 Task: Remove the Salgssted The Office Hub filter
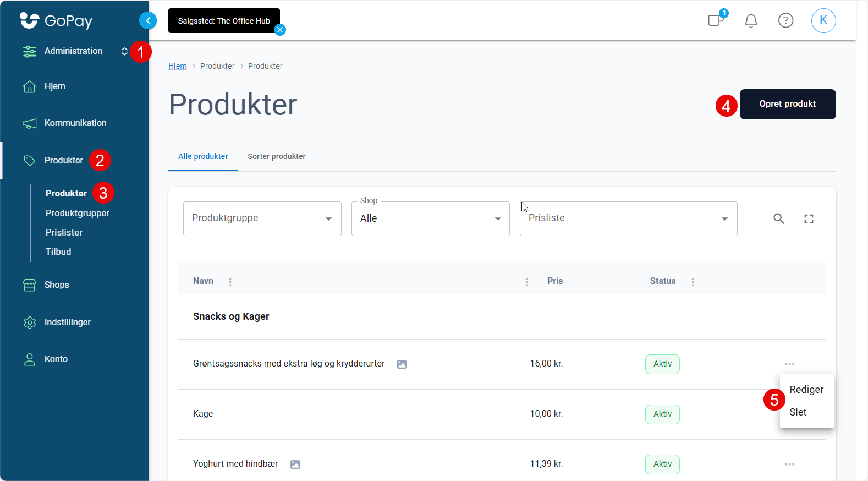click(x=280, y=30)
